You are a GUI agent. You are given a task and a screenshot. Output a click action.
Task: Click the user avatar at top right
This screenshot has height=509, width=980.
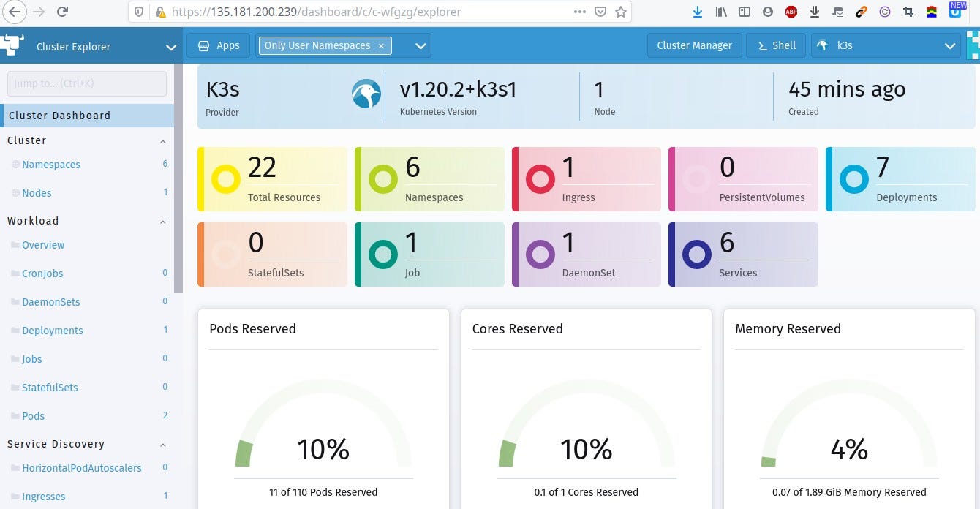973,45
